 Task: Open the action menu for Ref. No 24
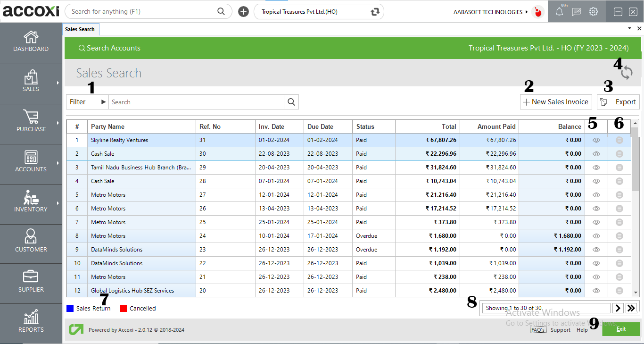(x=619, y=236)
